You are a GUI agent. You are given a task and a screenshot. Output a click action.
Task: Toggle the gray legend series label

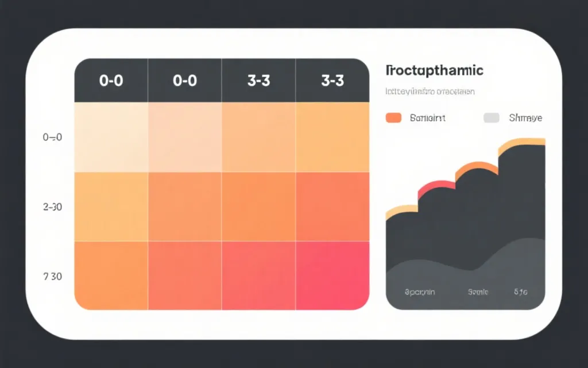click(525, 118)
